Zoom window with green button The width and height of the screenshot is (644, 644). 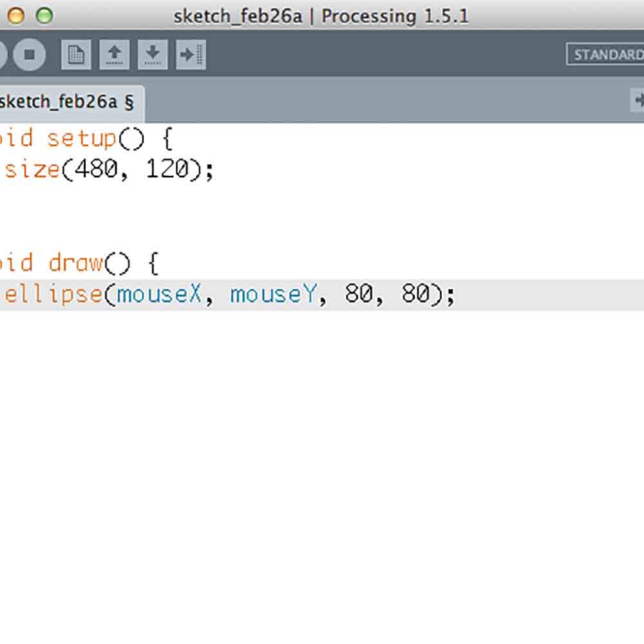[44, 16]
